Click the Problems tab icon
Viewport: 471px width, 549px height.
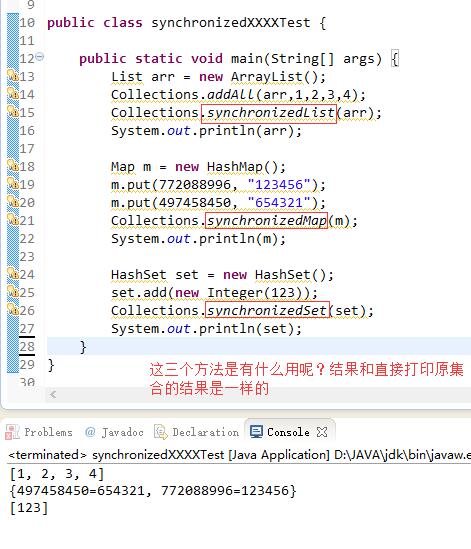click(12, 432)
